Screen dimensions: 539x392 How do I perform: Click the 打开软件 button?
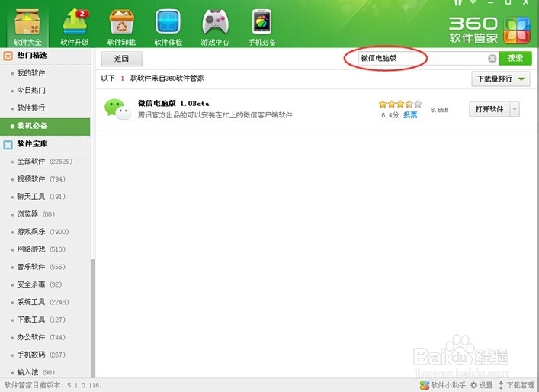[x=489, y=109]
